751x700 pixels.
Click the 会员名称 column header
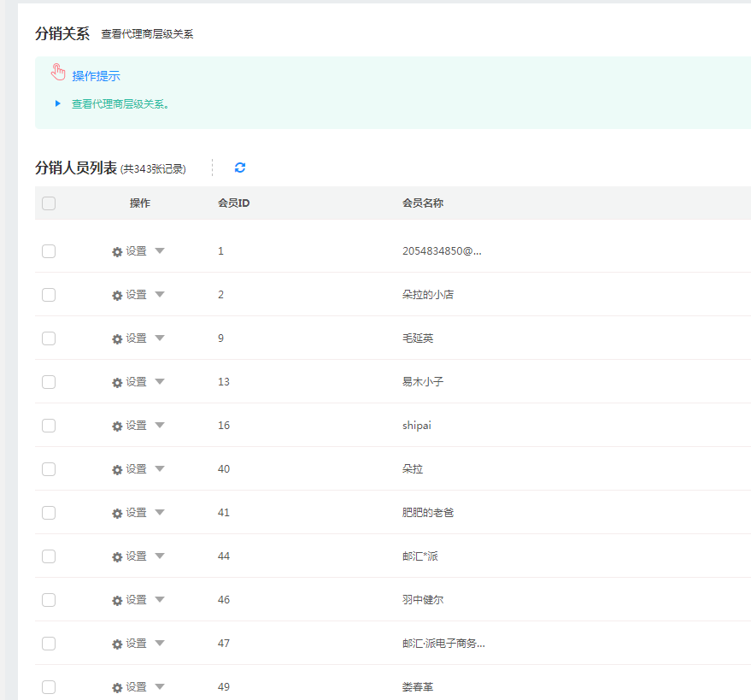click(423, 203)
